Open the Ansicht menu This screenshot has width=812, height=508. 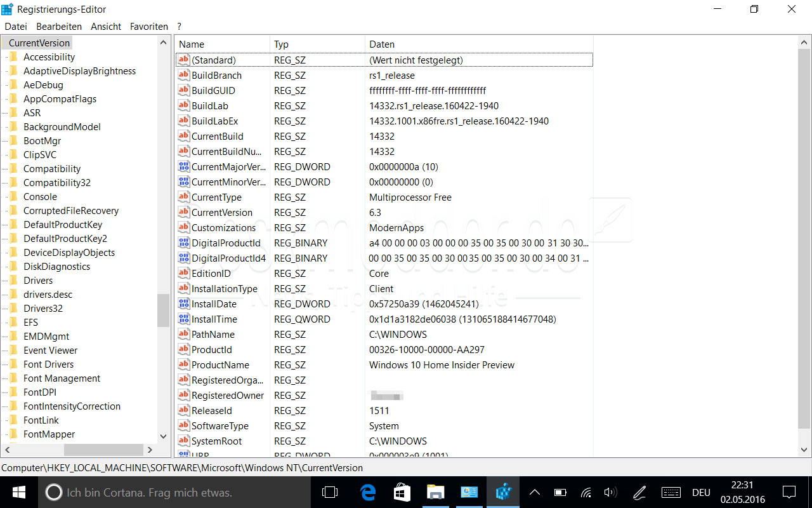pos(106,26)
